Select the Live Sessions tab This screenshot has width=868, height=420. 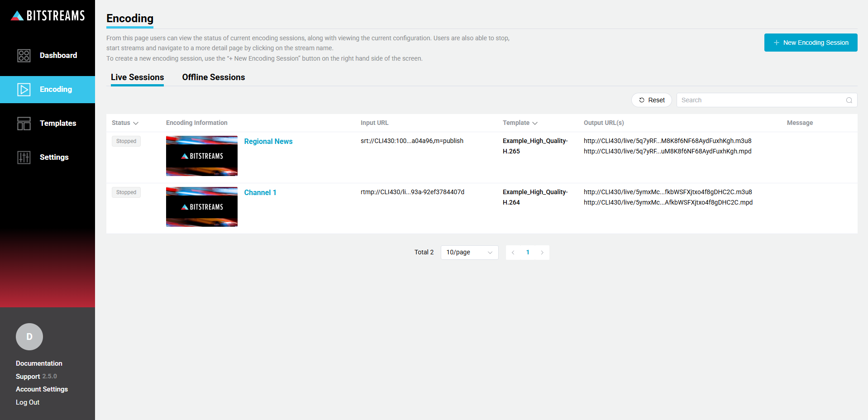(x=137, y=77)
